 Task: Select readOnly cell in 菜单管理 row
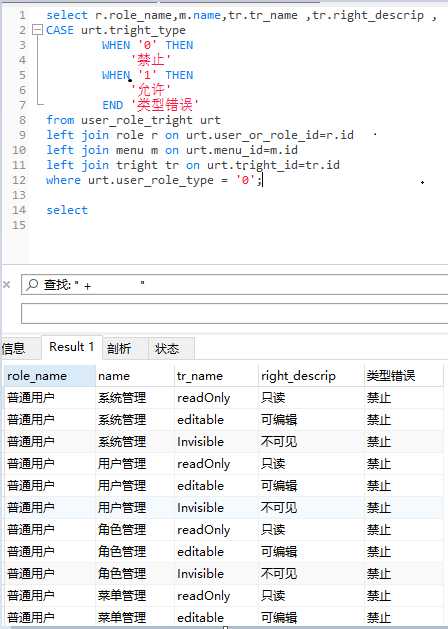pos(216,596)
